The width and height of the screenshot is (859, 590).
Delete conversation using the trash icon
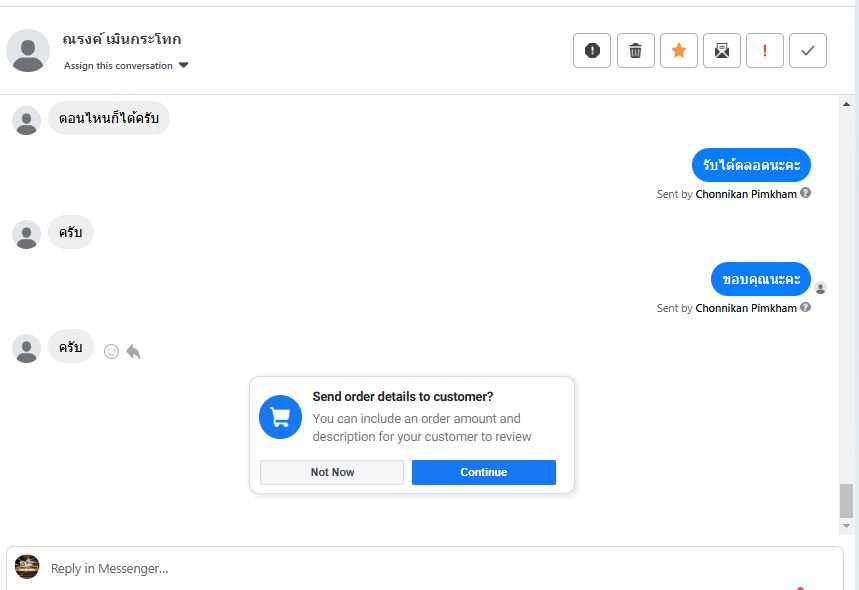point(635,51)
